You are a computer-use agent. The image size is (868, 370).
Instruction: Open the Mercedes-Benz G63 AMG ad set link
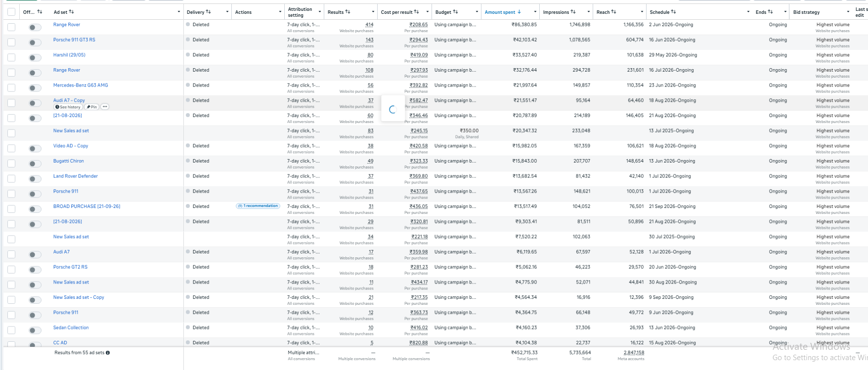pos(81,85)
